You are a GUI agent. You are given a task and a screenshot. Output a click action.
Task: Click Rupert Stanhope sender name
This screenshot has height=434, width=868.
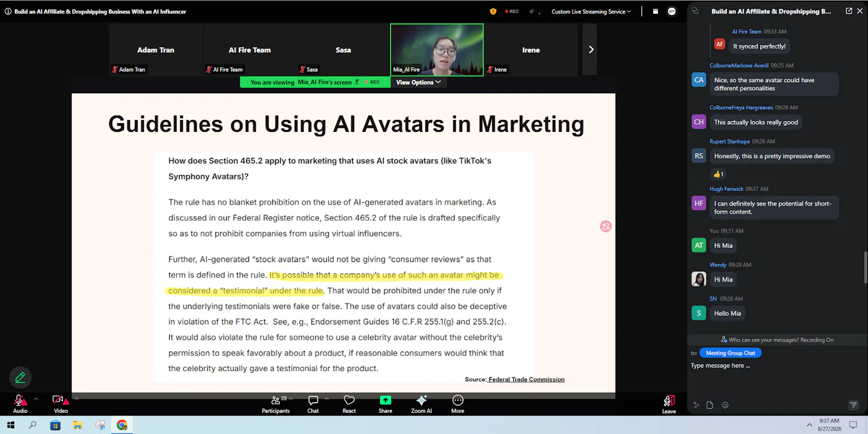(730, 142)
